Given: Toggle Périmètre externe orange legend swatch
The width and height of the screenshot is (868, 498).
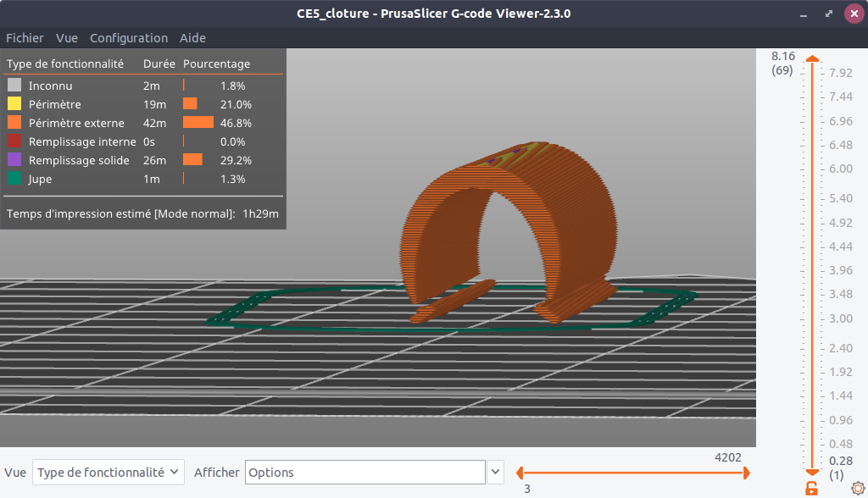Looking at the screenshot, I should [x=14, y=122].
